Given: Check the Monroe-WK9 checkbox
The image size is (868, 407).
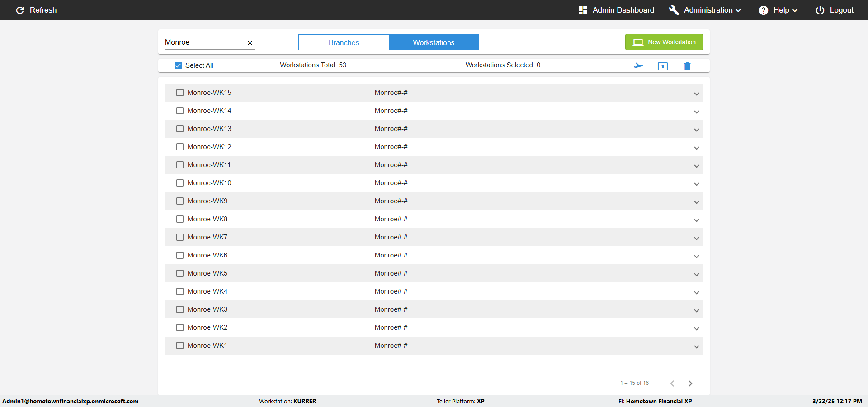Looking at the screenshot, I should click(x=180, y=201).
